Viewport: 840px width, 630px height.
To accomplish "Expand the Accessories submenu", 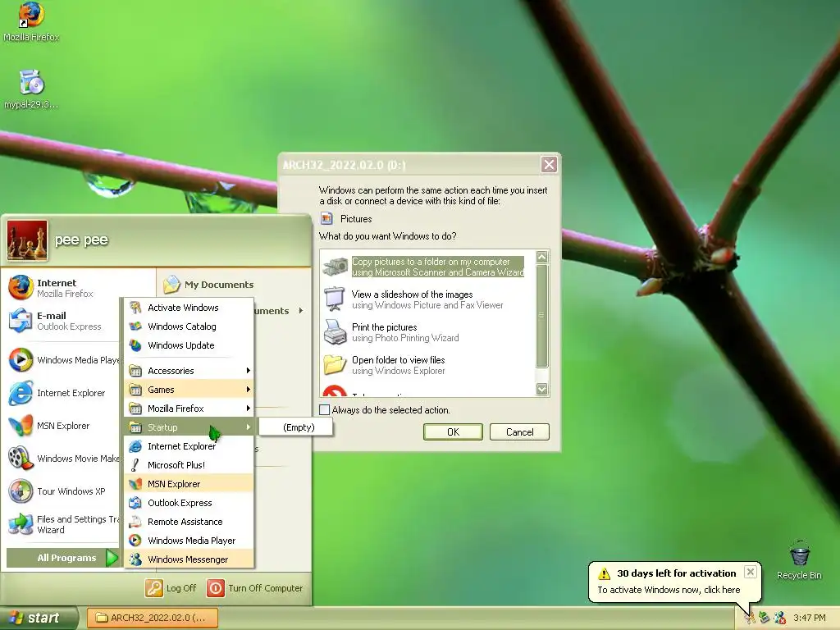I will click(x=189, y=371).
